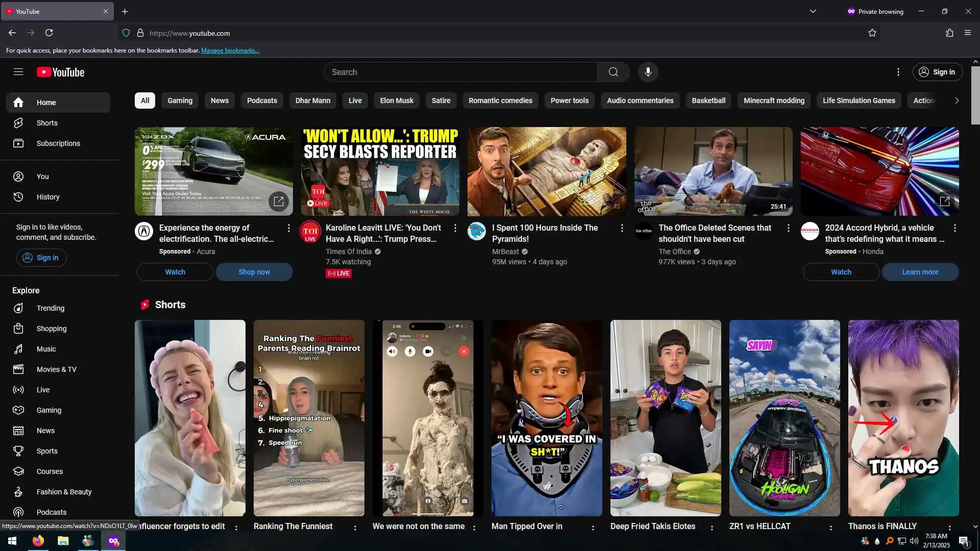This screenshot has width=980, height=551.
Task: Click the Manage bookmarks link
Action: point(230,51)
